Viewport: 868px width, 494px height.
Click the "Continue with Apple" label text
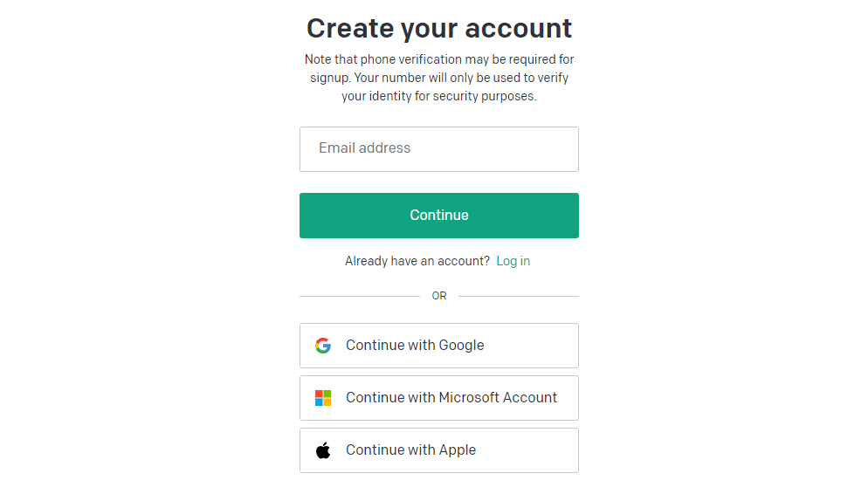[x=410, y=449]
